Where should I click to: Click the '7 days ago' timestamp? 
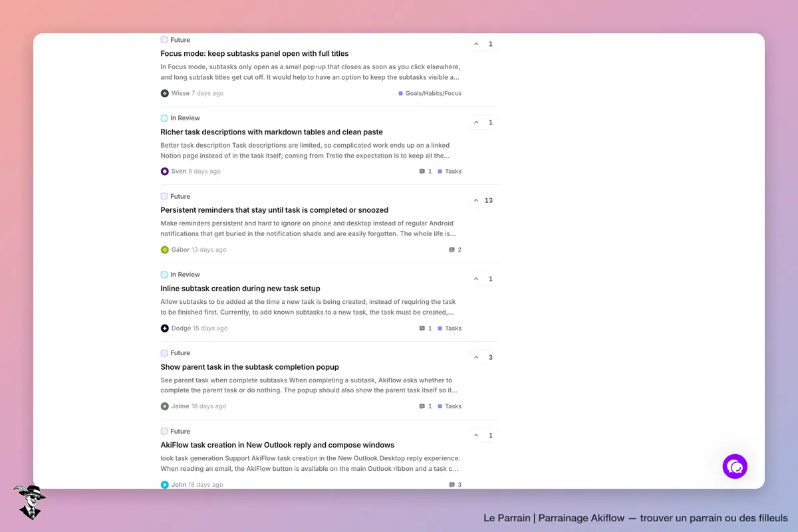(x=207, y=94)
